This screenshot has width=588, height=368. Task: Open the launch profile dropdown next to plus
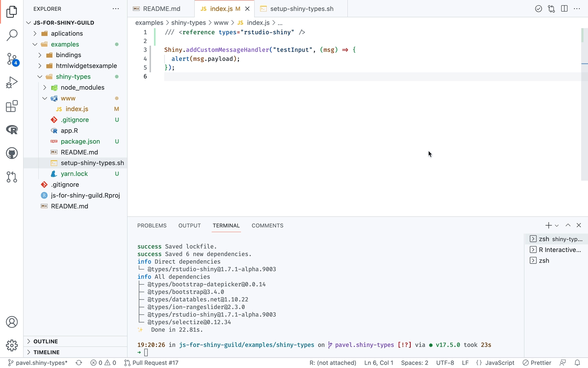pyautogui.click(x=556, y=225)
